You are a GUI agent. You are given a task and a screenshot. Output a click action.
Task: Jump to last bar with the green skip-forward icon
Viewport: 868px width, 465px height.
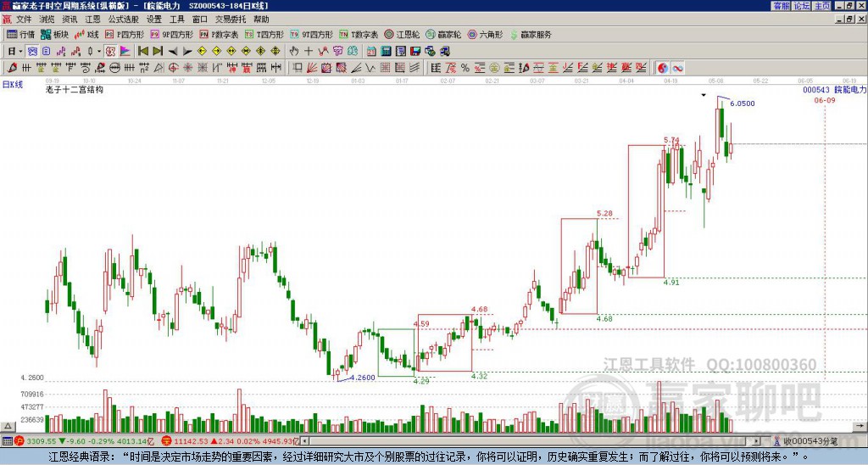coord(158,52)
